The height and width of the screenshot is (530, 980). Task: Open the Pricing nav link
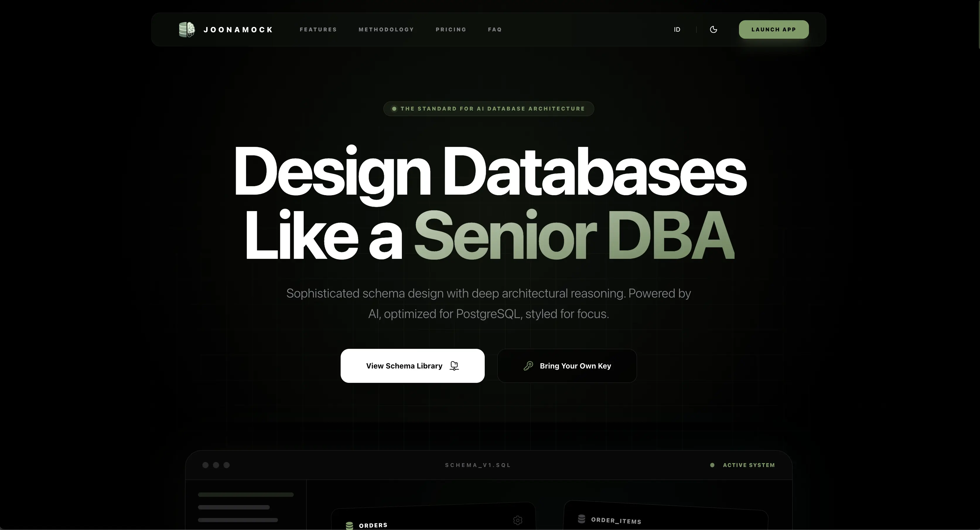point(451,29)
